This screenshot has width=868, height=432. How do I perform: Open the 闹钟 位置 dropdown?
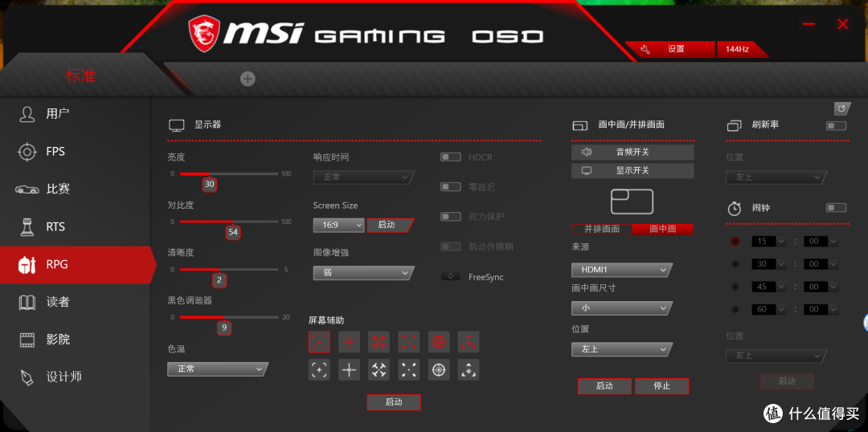776,356
